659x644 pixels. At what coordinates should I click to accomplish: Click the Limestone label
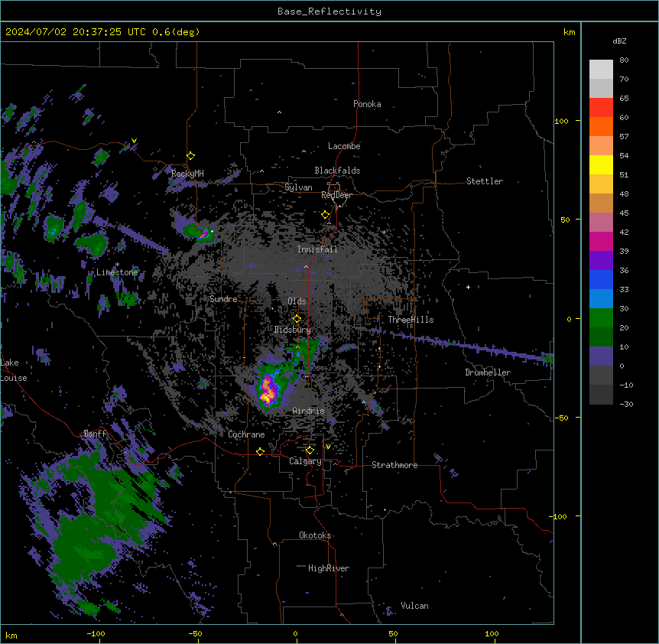117,272
